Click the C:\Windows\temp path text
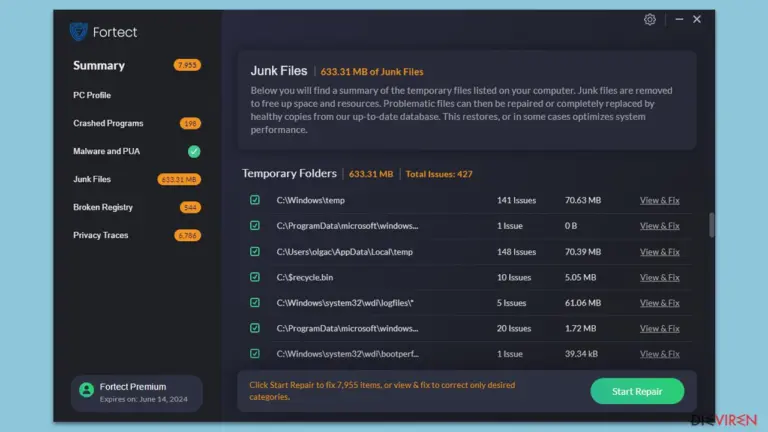The height and width of the screenshot is (432, 768). [x=311, y=200]
